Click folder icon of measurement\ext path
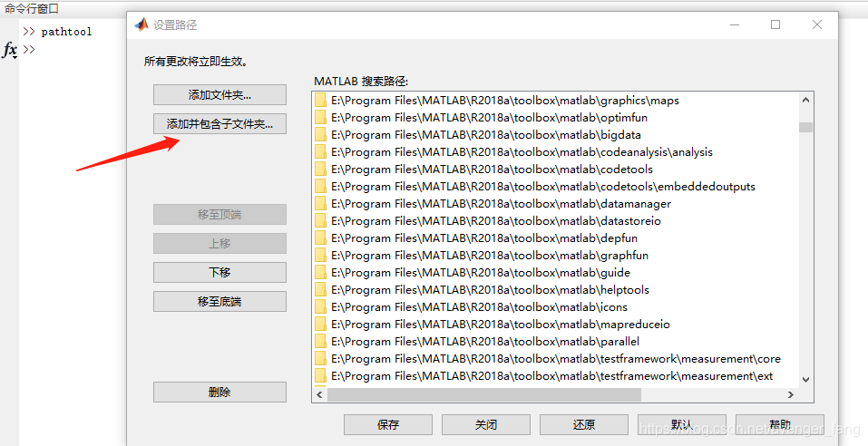868x446 pixels. coord(320,375)
